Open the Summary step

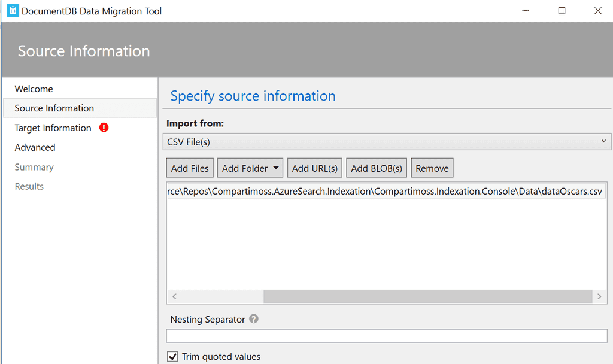tap(34, 167)
